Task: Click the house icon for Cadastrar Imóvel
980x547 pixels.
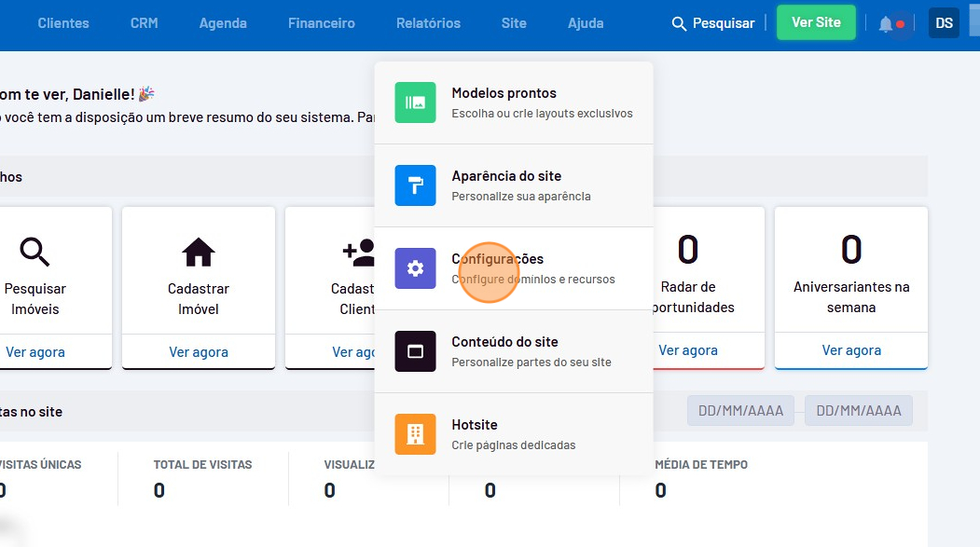Action: [198, 252]
